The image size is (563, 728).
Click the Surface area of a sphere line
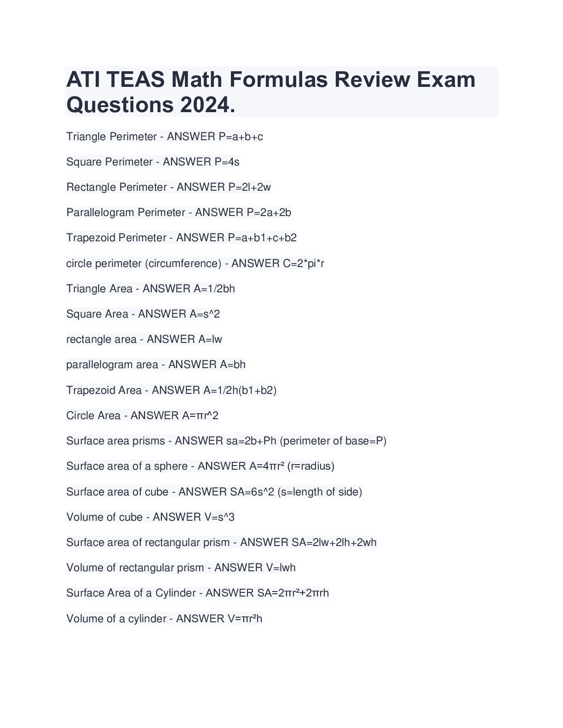[201, 466]
